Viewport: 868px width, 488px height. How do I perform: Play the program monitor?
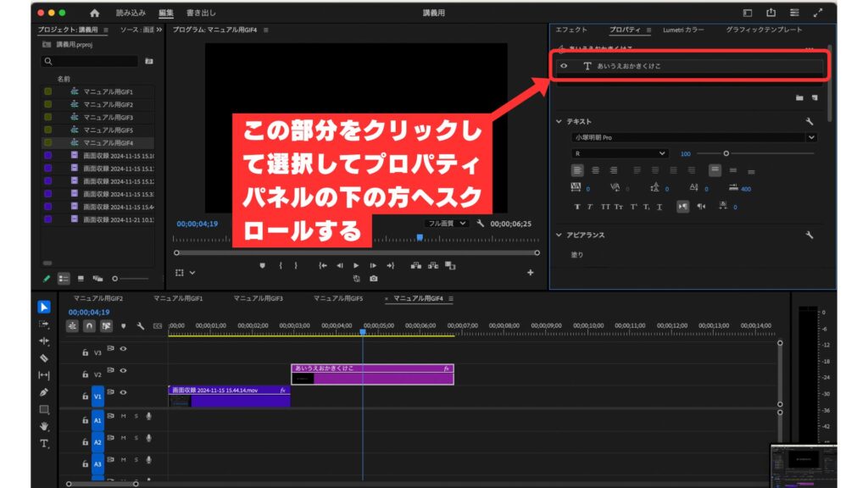click(x=356, y=265)
